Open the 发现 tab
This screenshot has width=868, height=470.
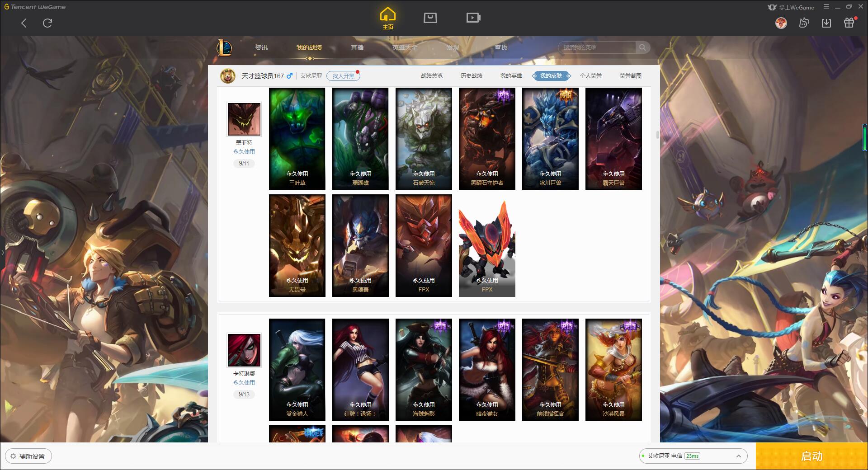[453, 47]
